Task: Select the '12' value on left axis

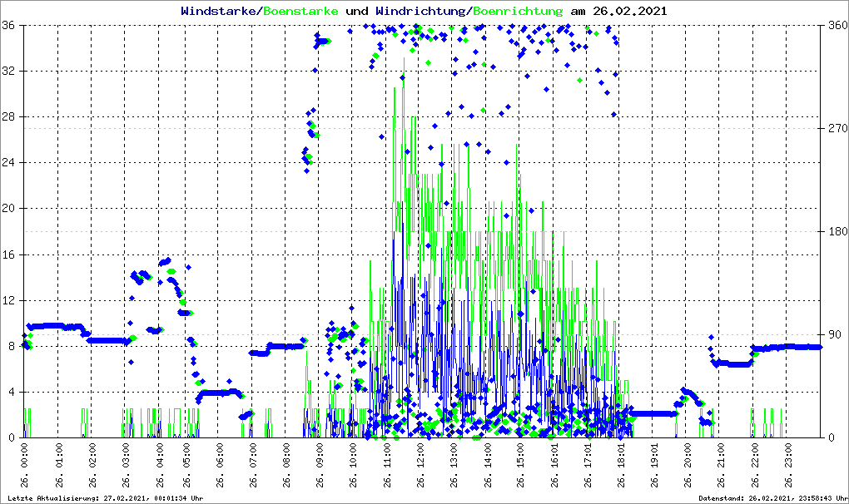Action: click(10, 300)
